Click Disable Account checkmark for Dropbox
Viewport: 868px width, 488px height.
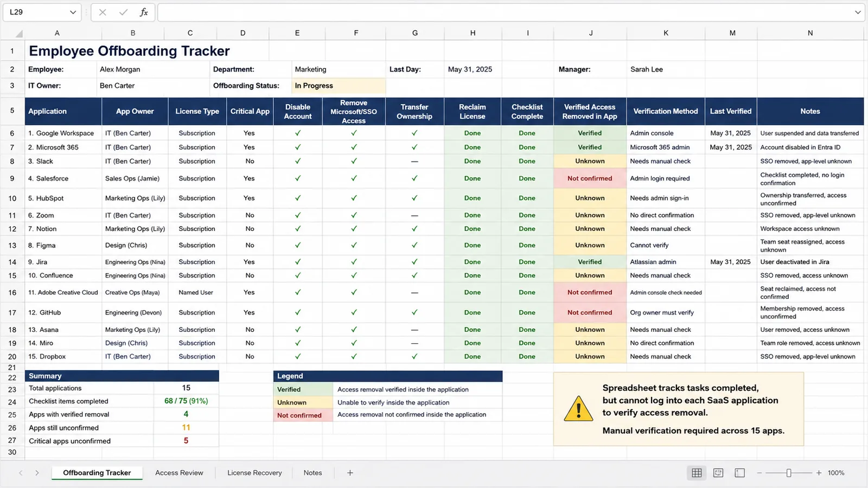pos(298,357)
